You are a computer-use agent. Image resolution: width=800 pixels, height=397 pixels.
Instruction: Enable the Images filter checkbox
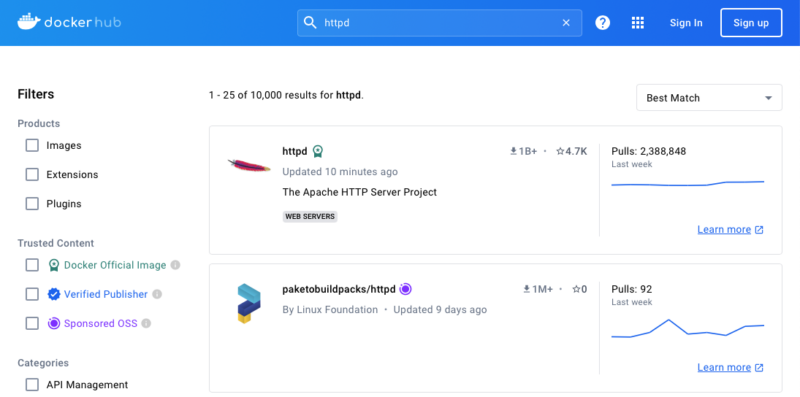point(32,145)
